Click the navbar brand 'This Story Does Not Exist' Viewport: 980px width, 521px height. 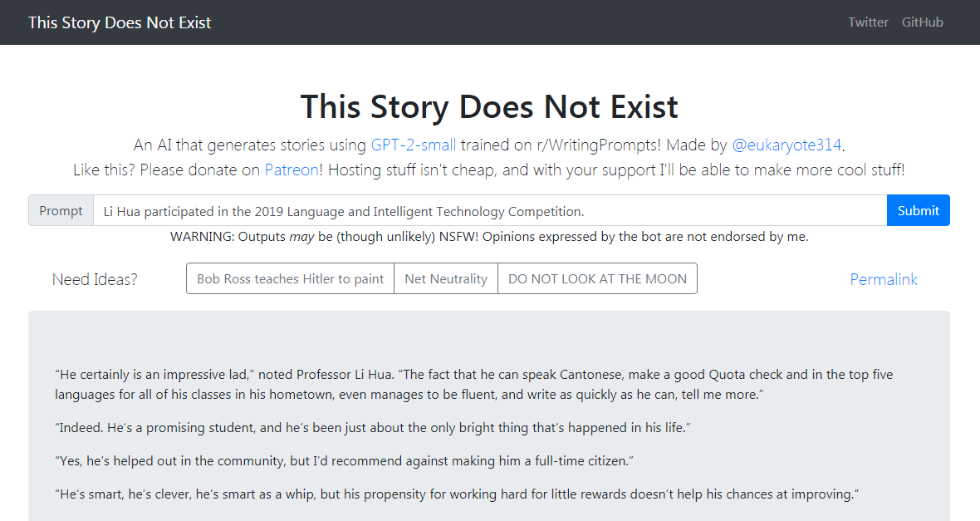point(120,22)
